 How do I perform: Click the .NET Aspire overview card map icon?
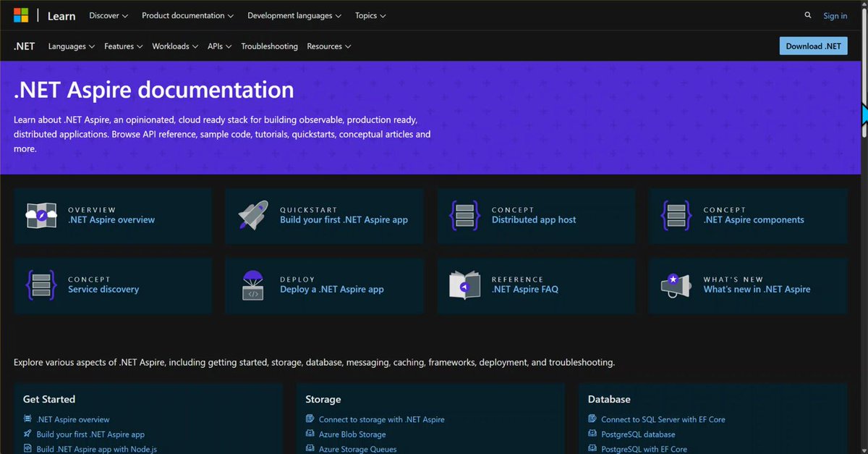tap(41, 215)
